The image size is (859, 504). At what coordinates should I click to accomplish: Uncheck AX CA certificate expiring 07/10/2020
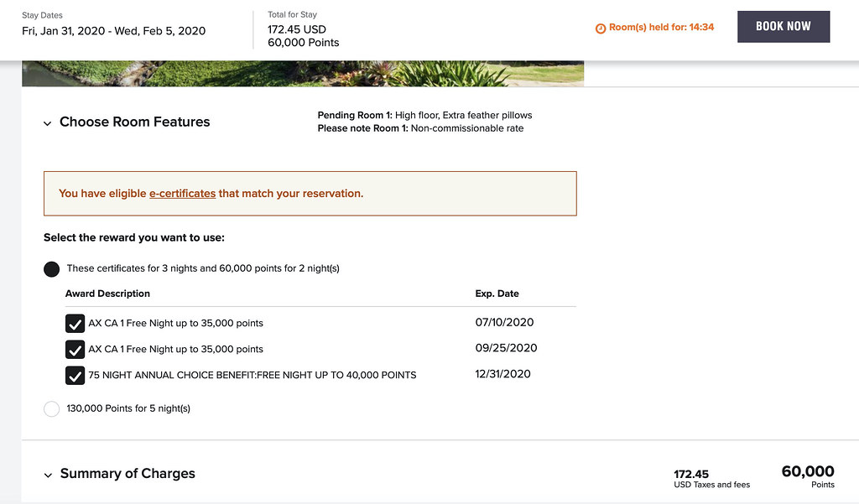point(75,324)
